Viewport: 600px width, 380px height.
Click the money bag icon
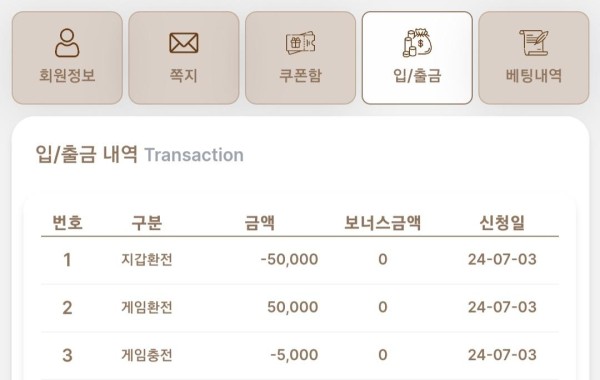(417, 43)
